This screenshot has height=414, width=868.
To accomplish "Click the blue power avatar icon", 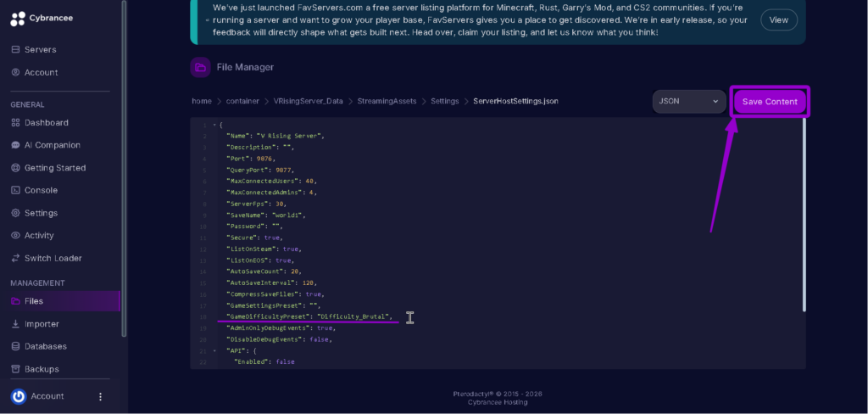I will (19, 396).
